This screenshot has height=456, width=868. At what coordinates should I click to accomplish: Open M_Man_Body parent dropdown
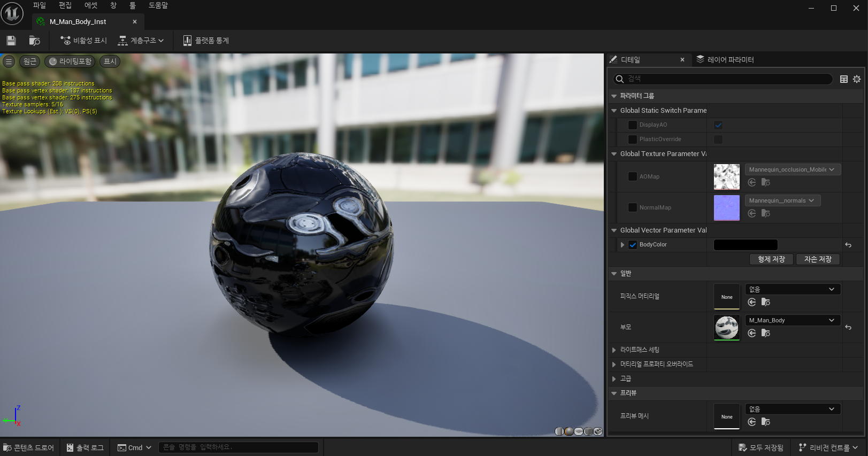793,320
